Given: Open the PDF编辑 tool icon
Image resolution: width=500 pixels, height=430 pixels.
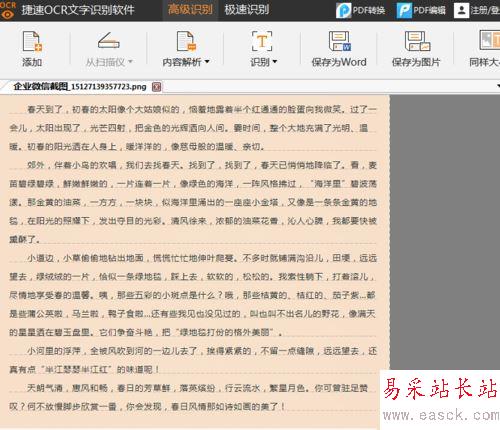Looking at the screenshot, I should [404, 10].
